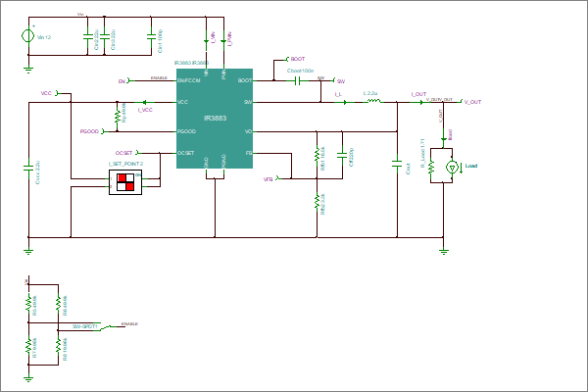588x392 pixels.
Task: Click the EN/FCCM pin label
Action: tap(189, 80)
